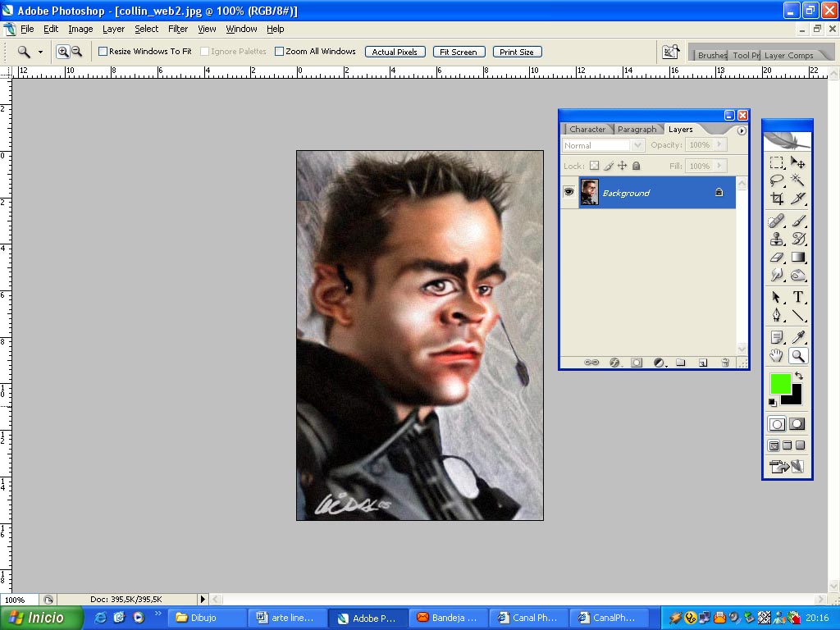Select the Slice tool

797,199
